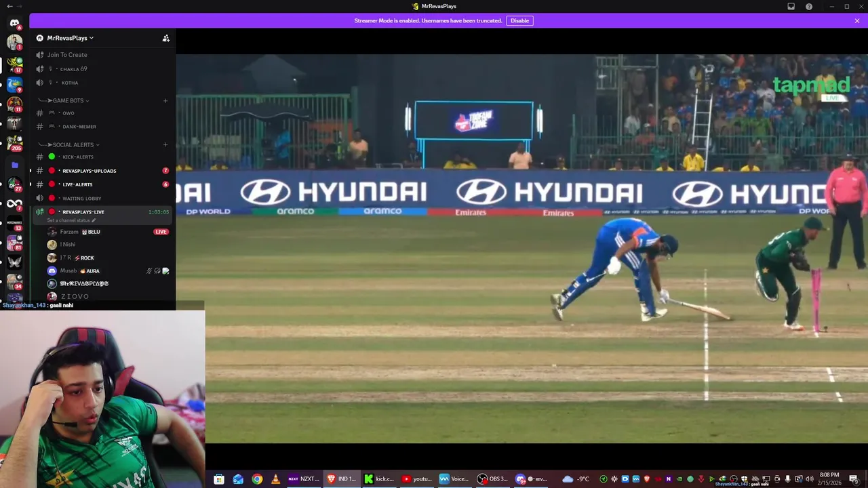Join the KOTHA voice channel
This screenshot has height=488, width=868.
[102, 83]
